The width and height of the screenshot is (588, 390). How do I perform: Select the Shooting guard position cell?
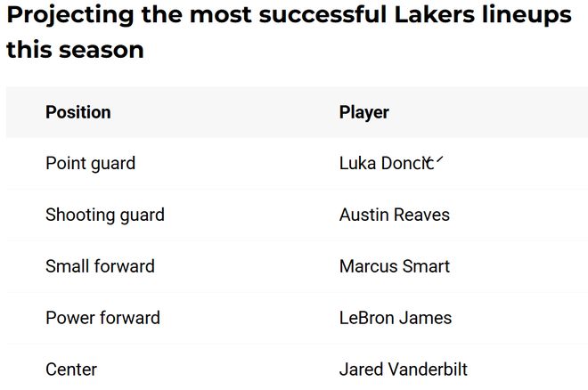[x=104, y=215]
